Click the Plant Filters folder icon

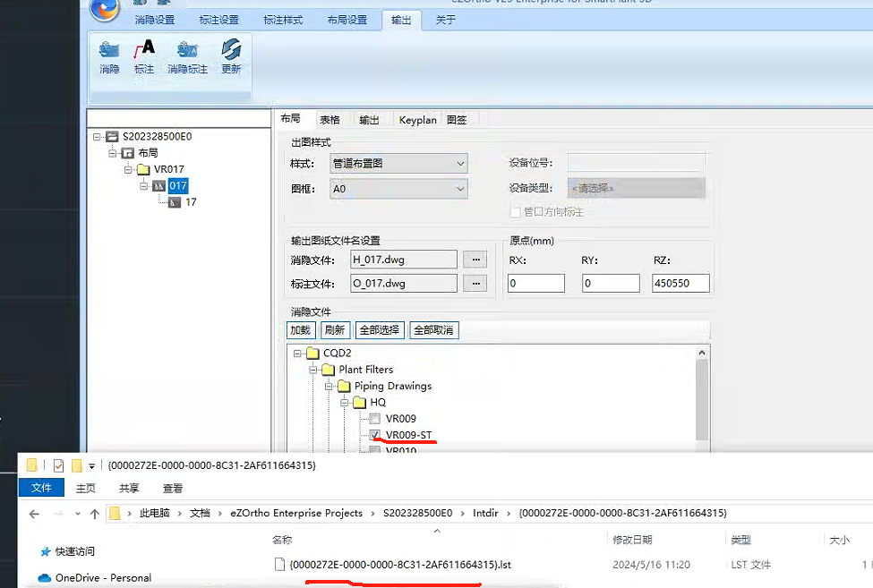point(329,370)
